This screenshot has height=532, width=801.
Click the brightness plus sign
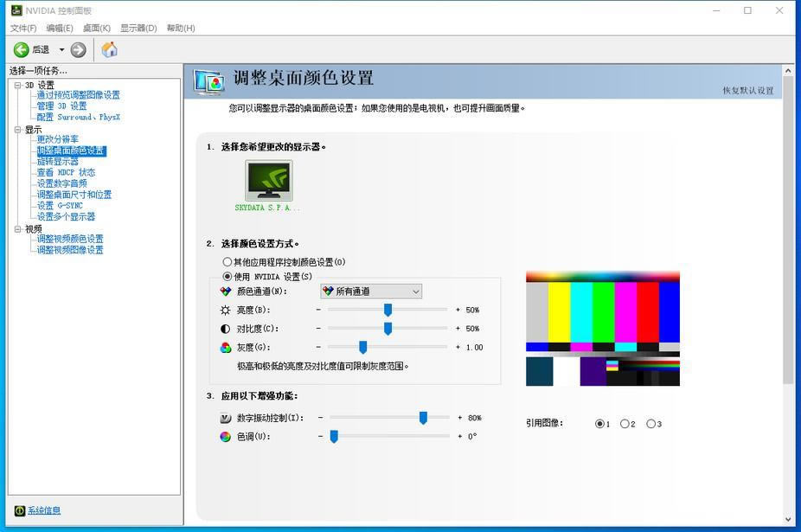pyautogui.click(x=458, y=310)
